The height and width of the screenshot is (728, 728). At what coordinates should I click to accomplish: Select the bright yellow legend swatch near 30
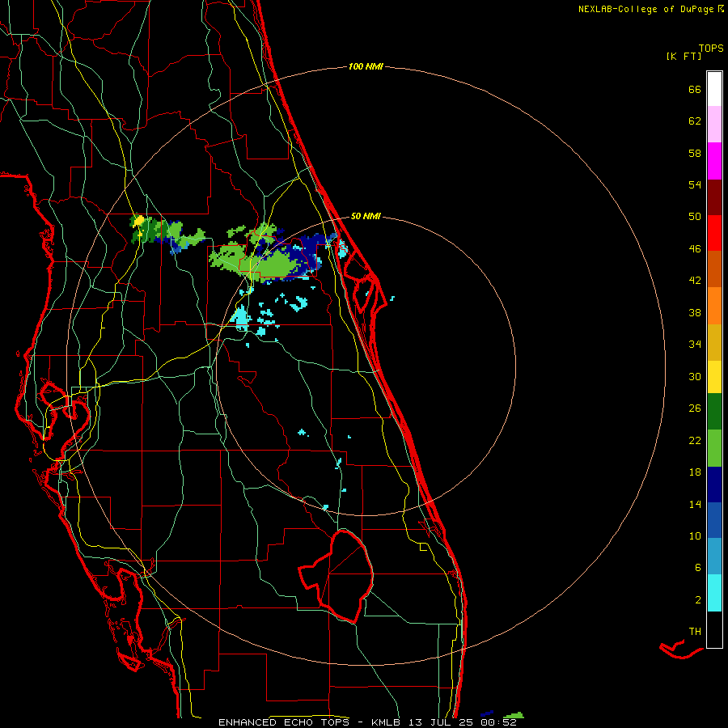(714, 377)
